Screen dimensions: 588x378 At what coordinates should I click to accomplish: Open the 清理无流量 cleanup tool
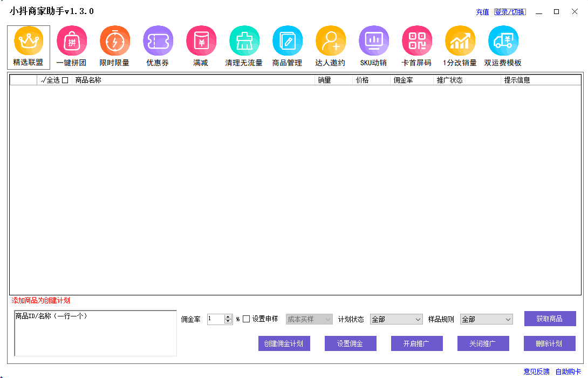(x=244, y=40)
